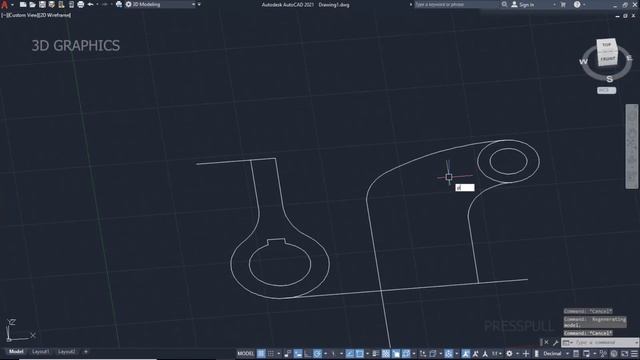
Task: Toggle Polar Tracking
Action: pyautogui.click(x=318, y=353)
